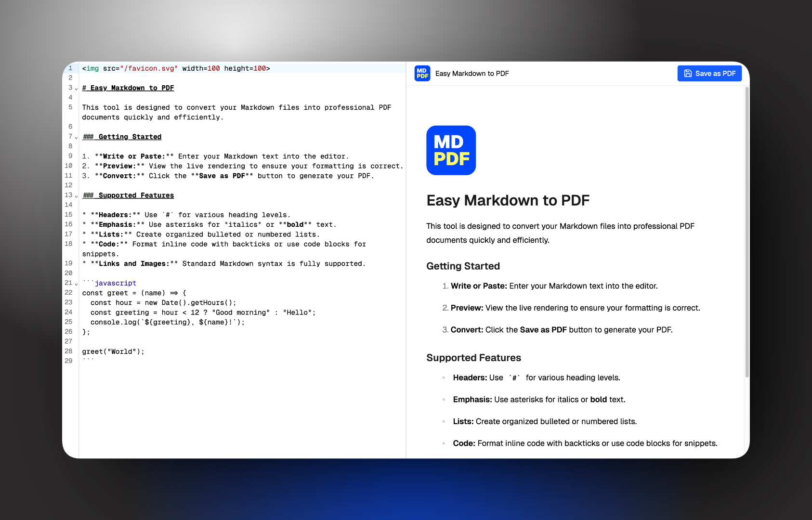Click the bullet marker next to Headers in the preview
812x520 pixels.
[x=443, y=378]
